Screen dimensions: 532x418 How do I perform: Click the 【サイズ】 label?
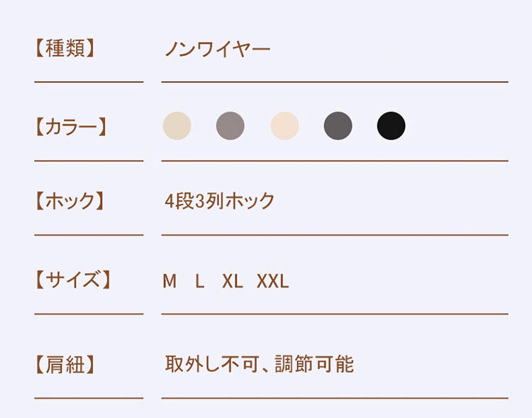[73, 280]
